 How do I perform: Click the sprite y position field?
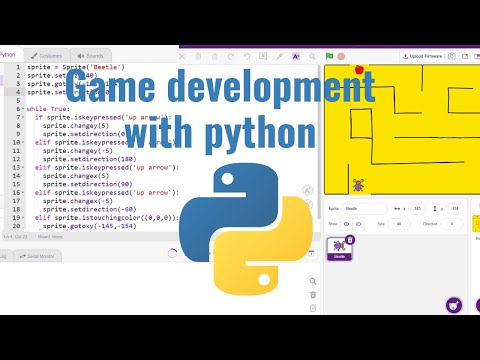[x=455, y=209]
